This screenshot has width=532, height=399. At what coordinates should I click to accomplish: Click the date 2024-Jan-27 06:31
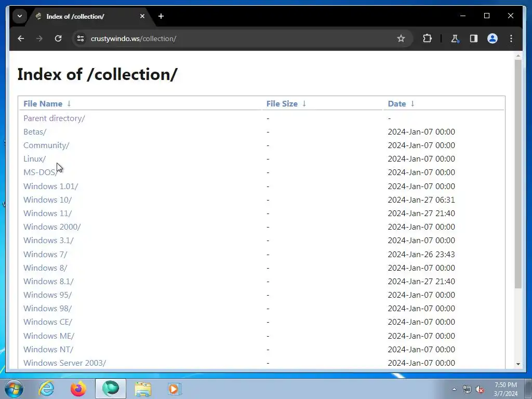tap(421, 200)
